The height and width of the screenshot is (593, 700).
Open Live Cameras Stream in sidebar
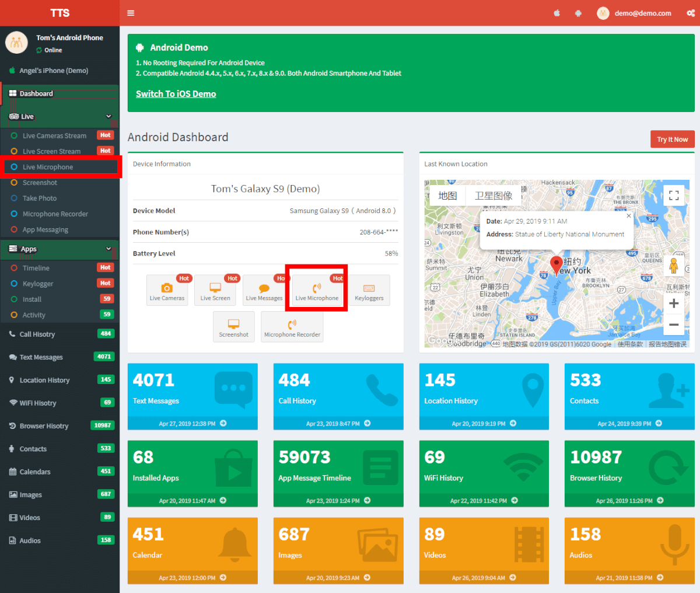click(60, 135)
